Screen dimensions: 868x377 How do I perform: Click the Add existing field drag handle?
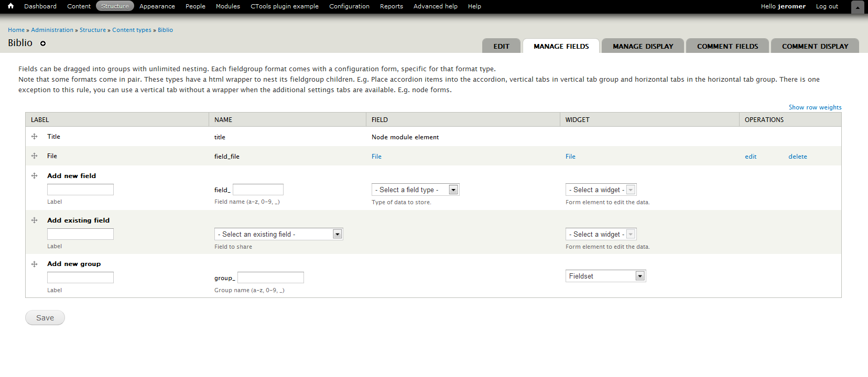(x=35, y=220)
